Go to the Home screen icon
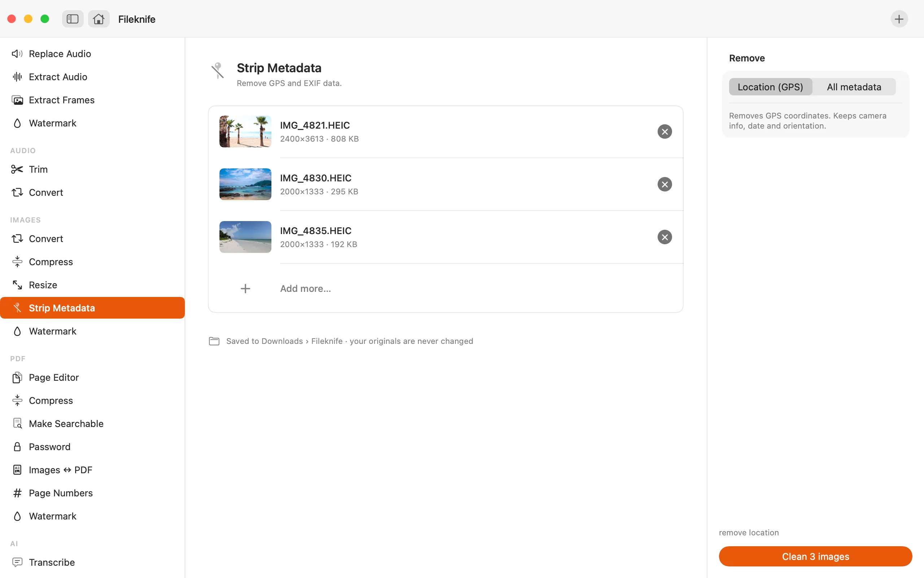The image size is (924, 578). 99,19
